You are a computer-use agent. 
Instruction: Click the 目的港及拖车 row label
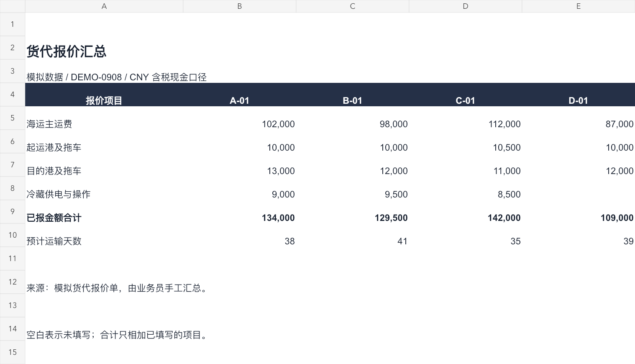(54, 171)
